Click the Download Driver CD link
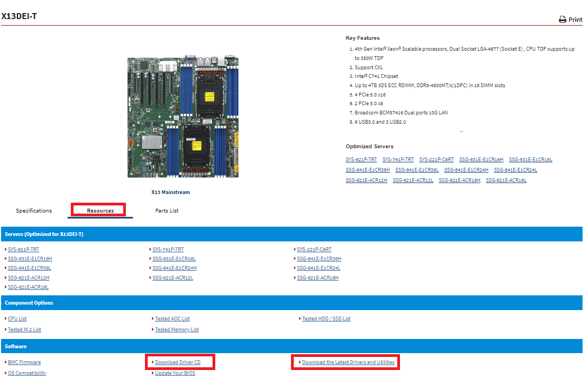 click(178, 362)
